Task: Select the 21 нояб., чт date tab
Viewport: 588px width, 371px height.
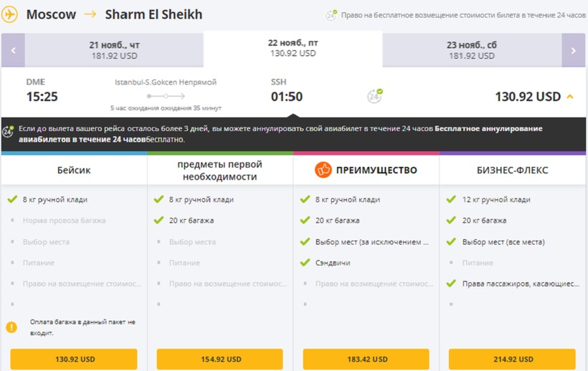Action: point(114,50)
